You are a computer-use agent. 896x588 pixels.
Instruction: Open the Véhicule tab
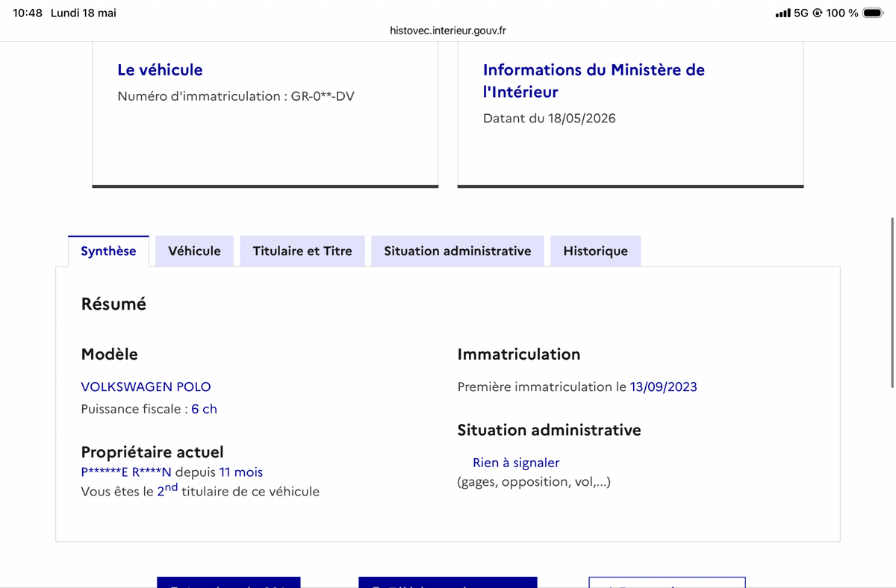pos(195,251)
